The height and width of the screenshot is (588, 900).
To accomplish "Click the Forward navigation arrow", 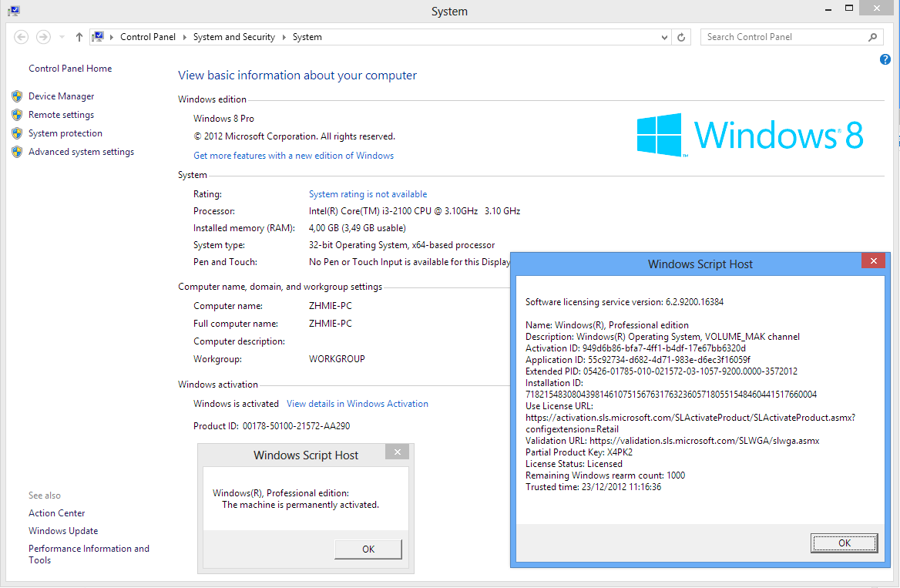I will 43,37.
